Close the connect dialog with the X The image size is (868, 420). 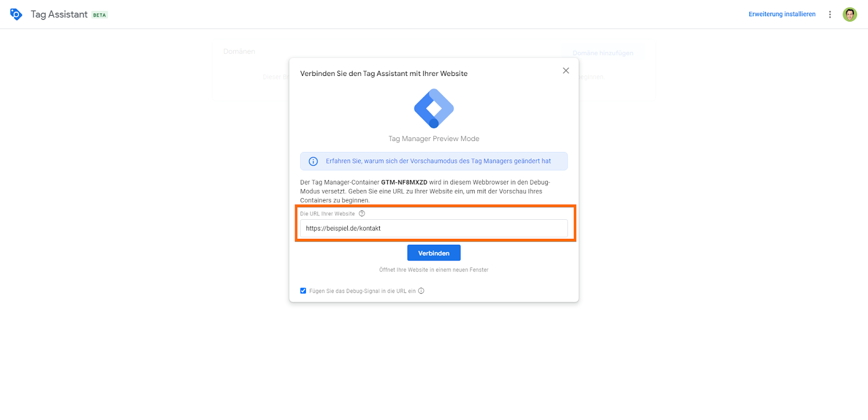pos(566,71)
